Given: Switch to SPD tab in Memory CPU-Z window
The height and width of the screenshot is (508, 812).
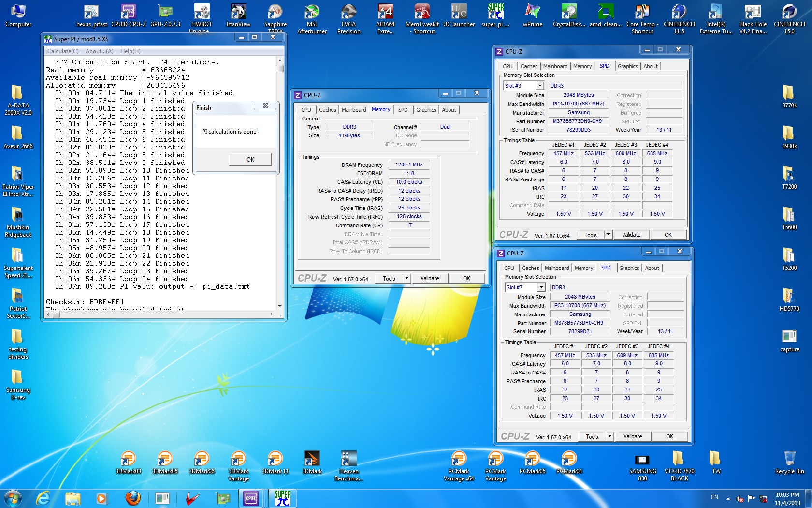Looking at the screenshot, I should (403, 110).
